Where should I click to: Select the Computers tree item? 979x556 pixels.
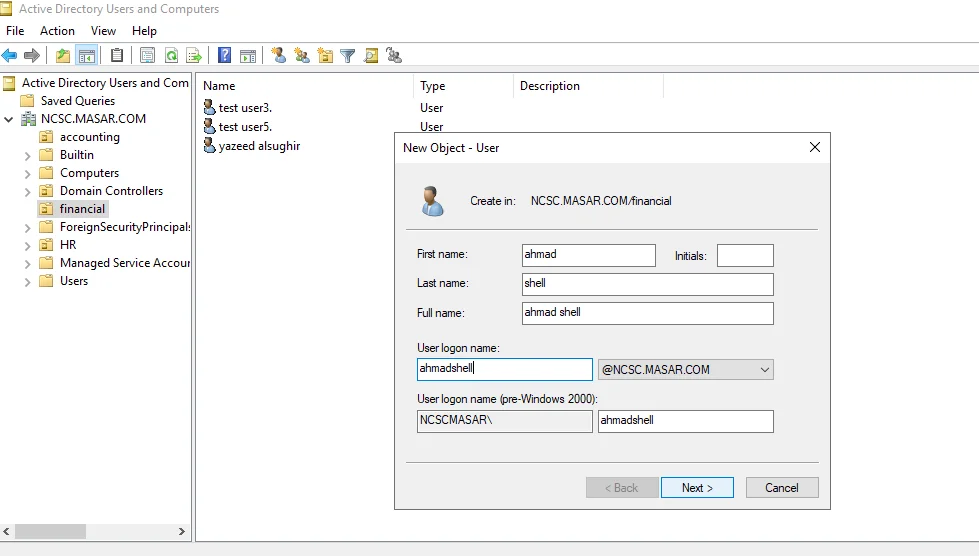[x=89, y=173]
